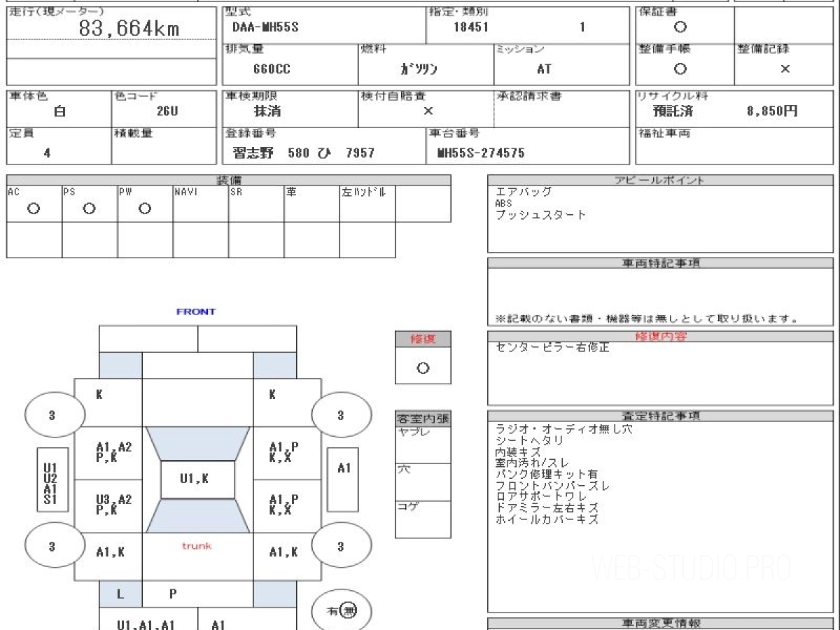Select the 660CC displacement value
This screenshot has height=630, width=840.
(272, 69)
